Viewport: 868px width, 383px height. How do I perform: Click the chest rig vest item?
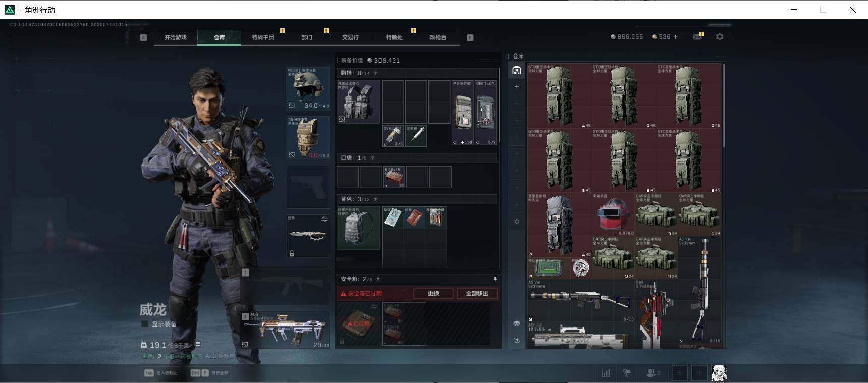point(358,101)
